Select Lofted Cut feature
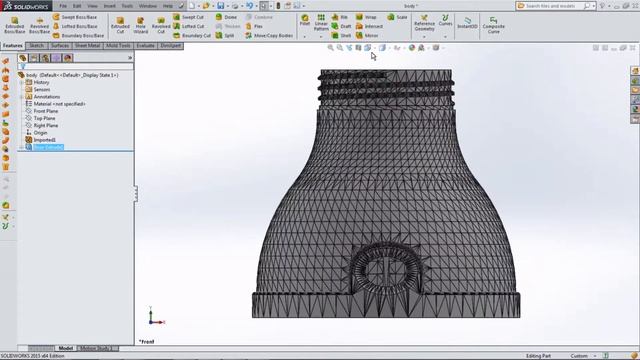 coord(188,26)
